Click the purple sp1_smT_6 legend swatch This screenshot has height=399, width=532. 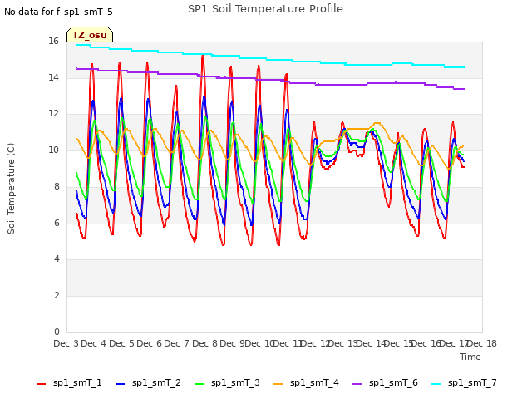pos(357,384)
